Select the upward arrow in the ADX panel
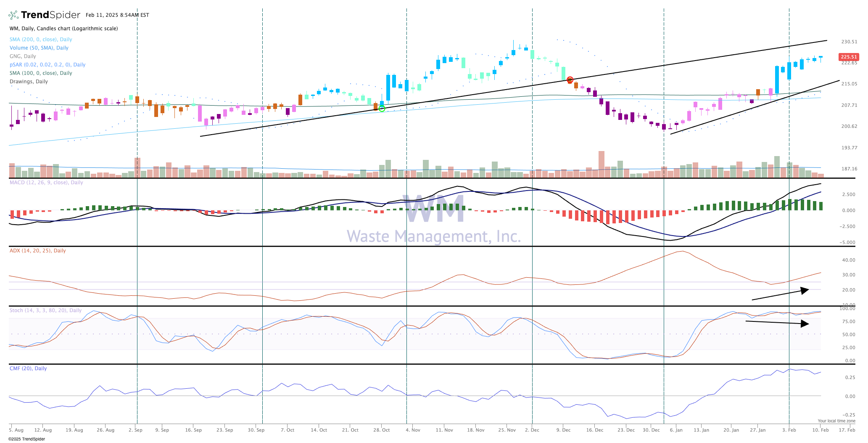Image resolution: width=868 pixels, height=443 pixels. pos(780,294)
